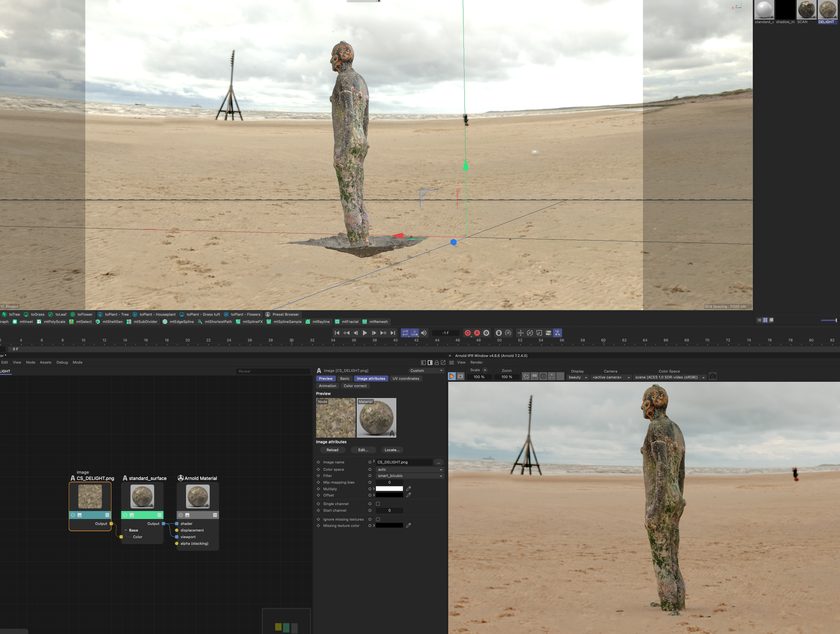The image size is (840, 634).
Task: Jump to previous keyframe
Action: point(346,333)
